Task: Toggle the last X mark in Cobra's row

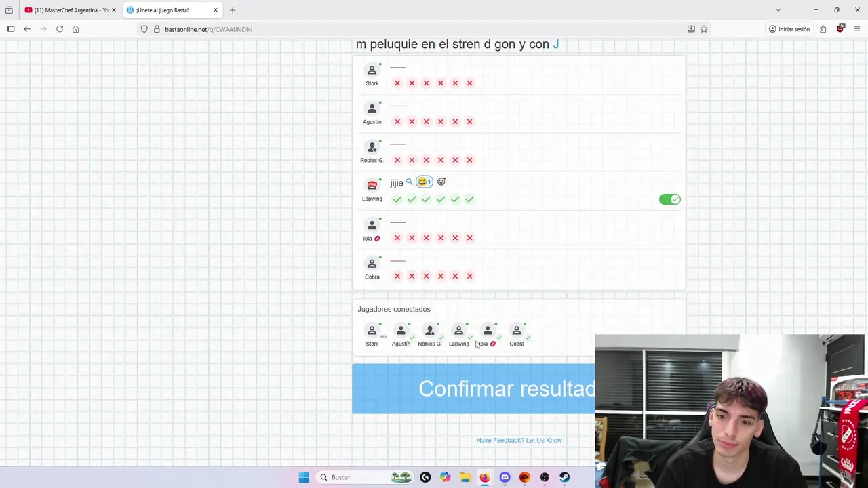Action: 469,277
